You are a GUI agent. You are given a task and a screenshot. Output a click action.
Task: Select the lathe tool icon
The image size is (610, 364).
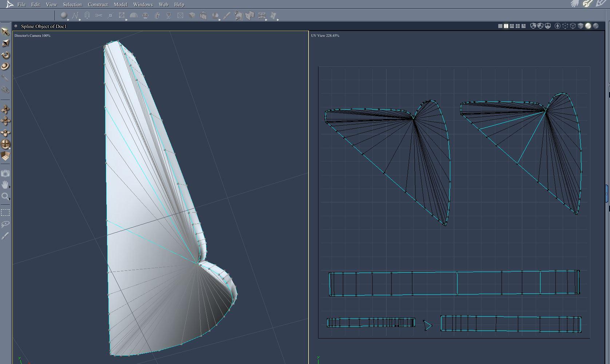pos(145,15)
